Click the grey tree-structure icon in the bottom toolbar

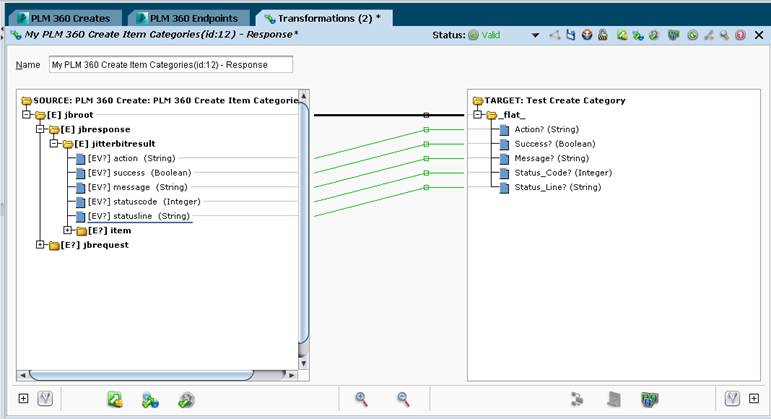click(577, 399)
